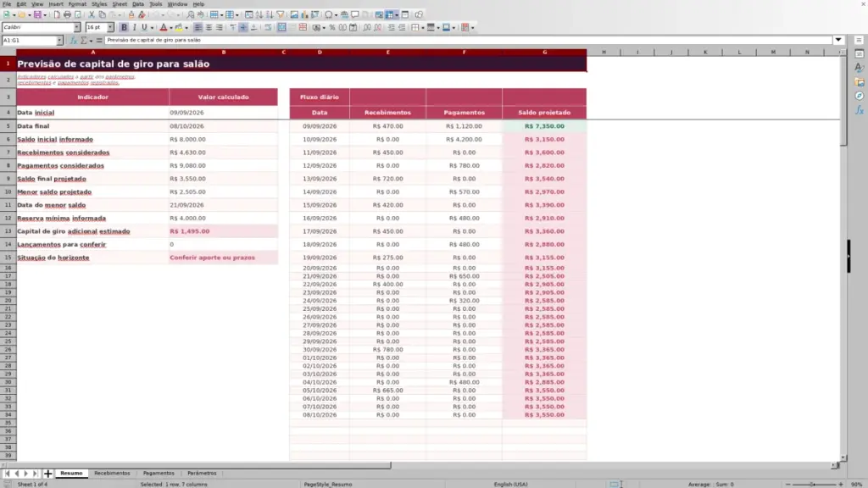Click the AutoFilter funnel icon

pos(280,14)
